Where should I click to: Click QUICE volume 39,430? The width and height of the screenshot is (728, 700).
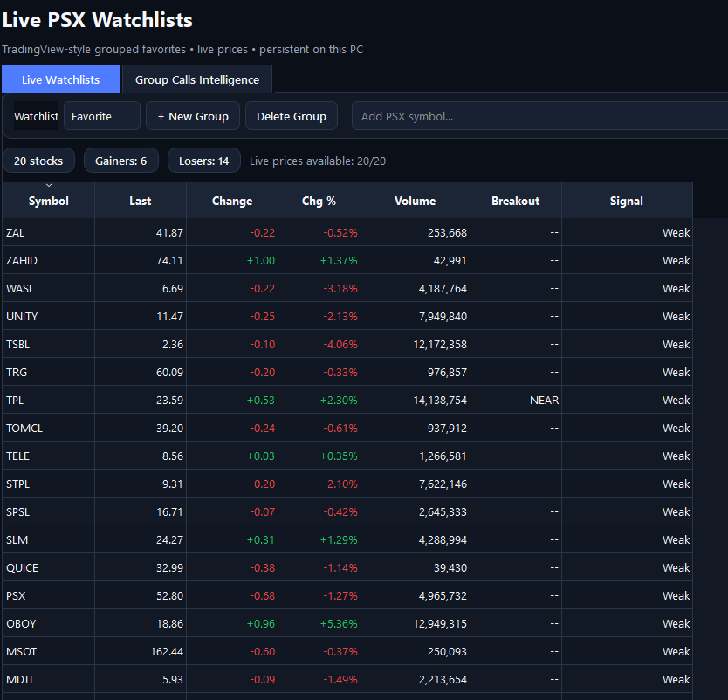[450, 567]
